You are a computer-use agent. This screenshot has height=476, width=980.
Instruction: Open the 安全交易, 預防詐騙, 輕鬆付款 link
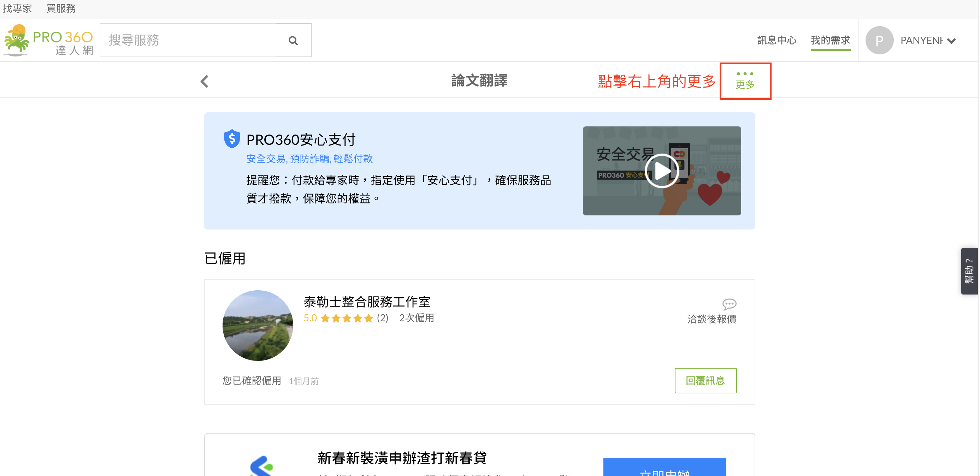click(309, 159)
